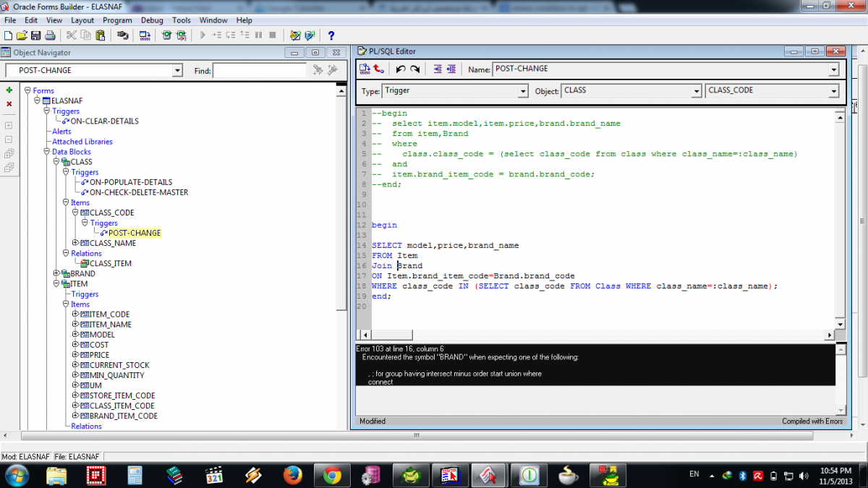
Task: Click the Paste clipboard toolbar icon
Action: [101, 35]
